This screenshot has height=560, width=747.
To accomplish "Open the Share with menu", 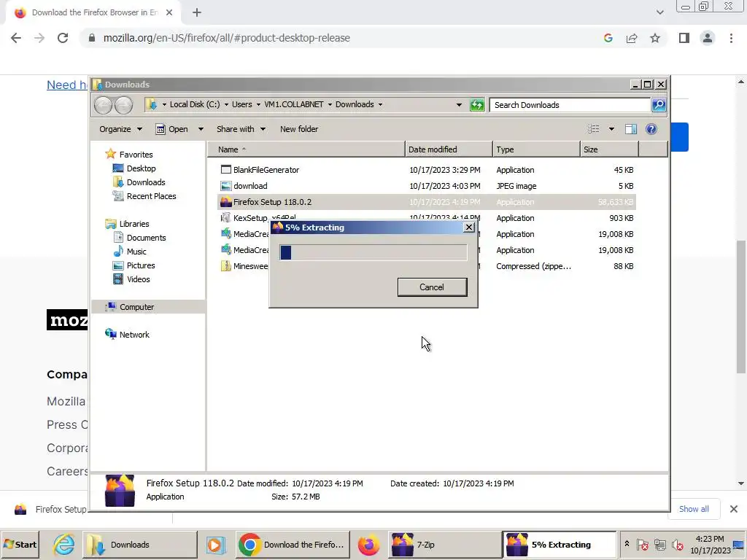I will pyautogui.click(x=241, y=129).
